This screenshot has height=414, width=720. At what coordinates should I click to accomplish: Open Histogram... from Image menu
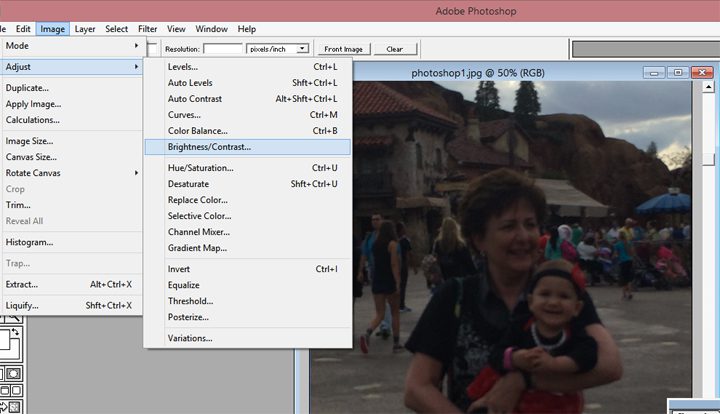coord(71,242)
